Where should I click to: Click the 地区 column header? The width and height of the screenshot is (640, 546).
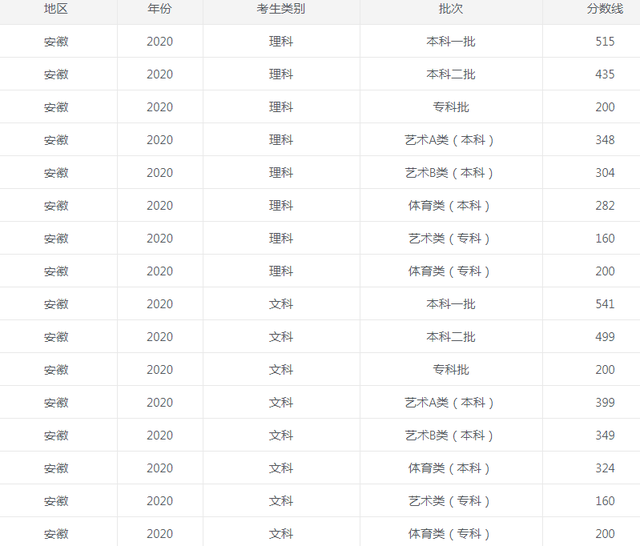(x=56, y=8)
